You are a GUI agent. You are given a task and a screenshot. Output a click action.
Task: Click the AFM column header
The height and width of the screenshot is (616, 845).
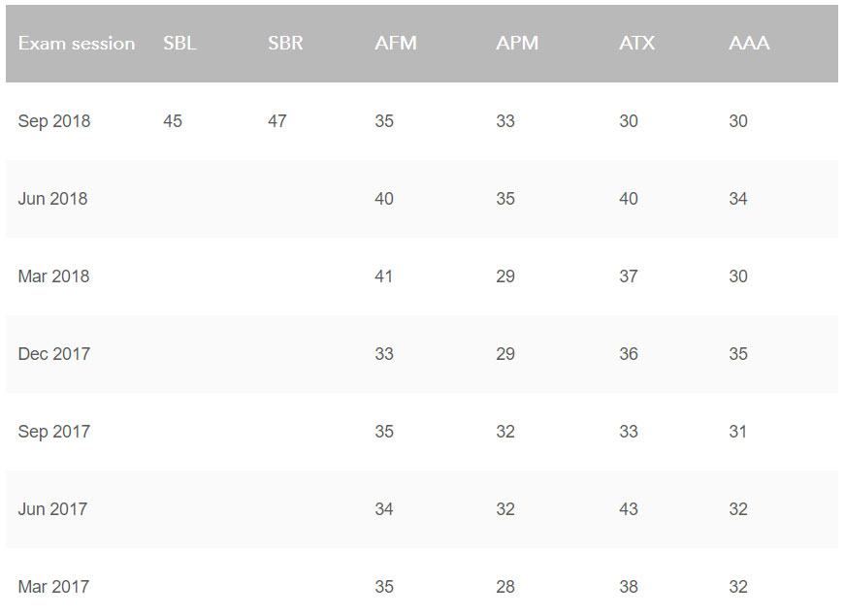396,43
